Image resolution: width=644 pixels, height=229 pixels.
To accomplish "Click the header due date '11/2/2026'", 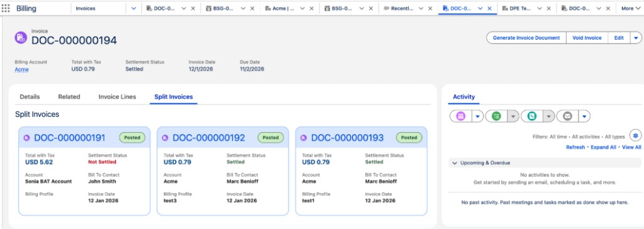I will tap(252, 69).
